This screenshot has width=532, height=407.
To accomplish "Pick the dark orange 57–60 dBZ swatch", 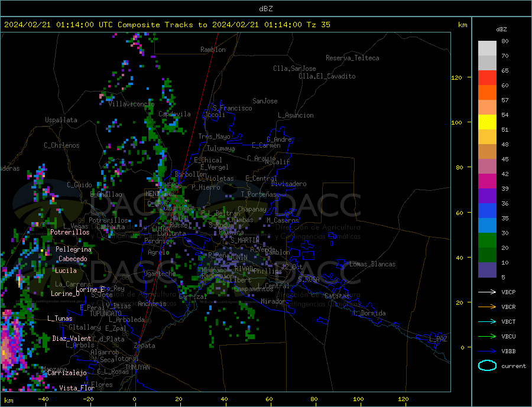I will (x=487, y=93).
